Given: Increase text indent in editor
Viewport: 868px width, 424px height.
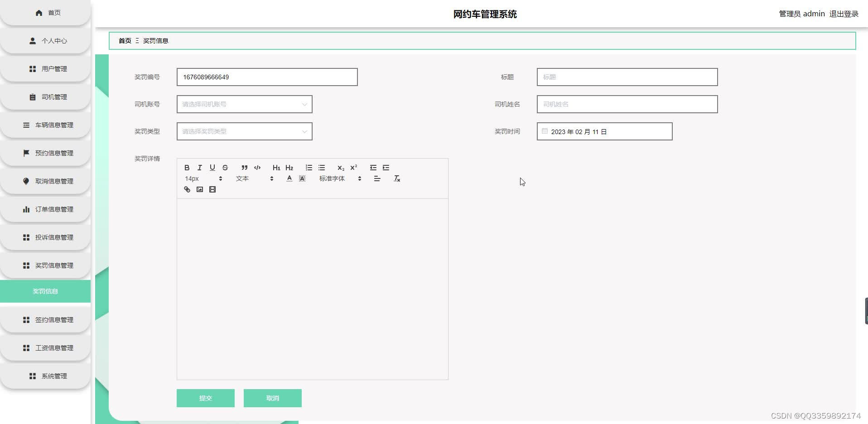Looking at the screenshot, I should 386,168.
